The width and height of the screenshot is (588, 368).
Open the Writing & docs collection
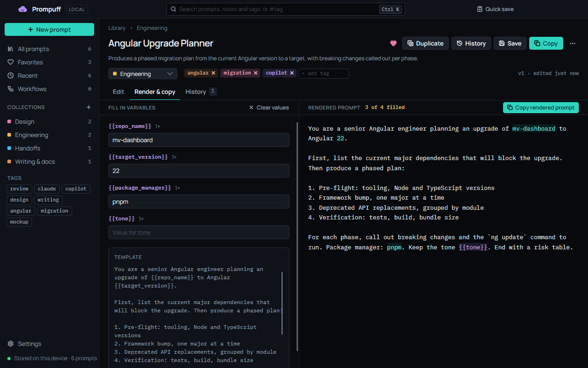tap(49, 161)
